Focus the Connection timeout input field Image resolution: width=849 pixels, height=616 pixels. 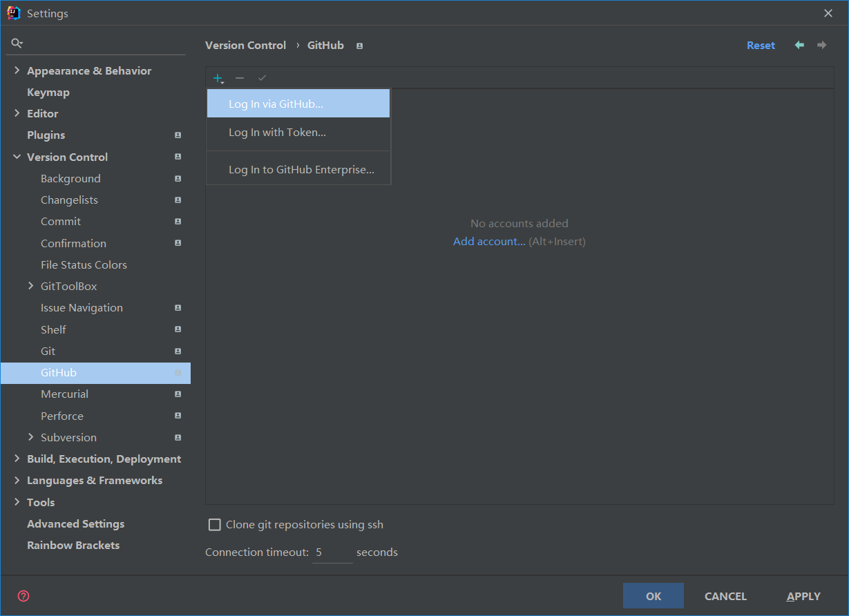(x=332, y=552)
